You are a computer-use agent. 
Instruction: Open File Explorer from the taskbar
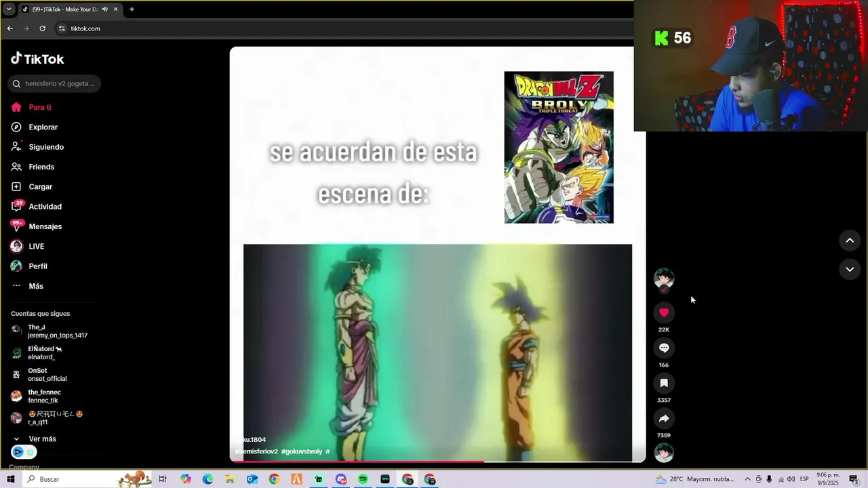point(230,479)
